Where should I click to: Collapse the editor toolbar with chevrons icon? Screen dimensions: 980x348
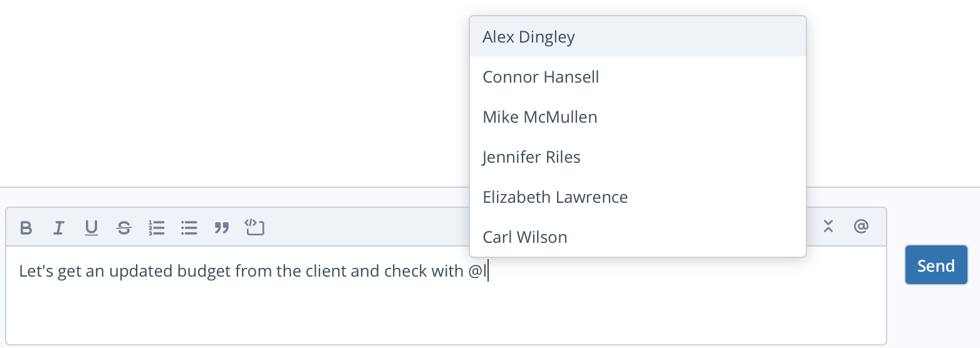click(828, 226)
